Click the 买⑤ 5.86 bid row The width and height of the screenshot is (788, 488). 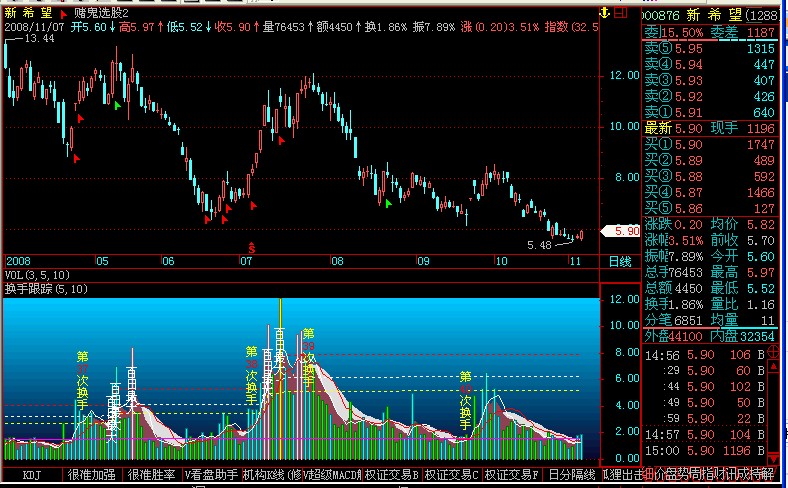point(710,209)
